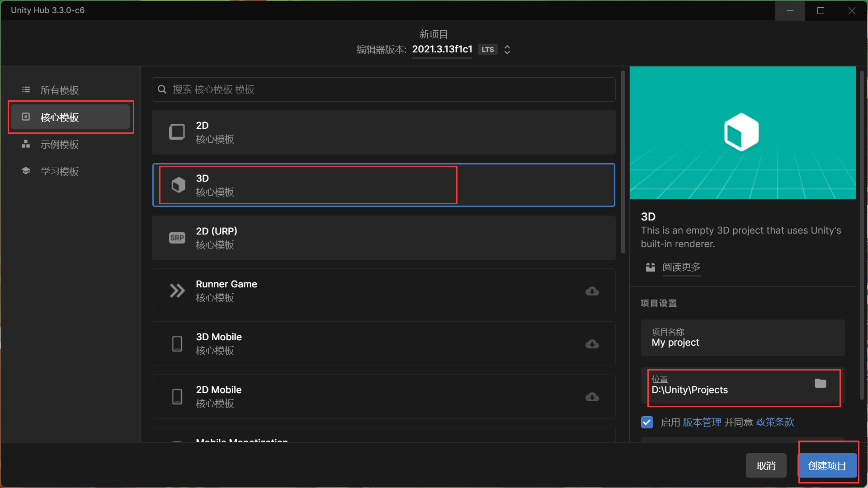This screenshot has height=488, width=868.
Task: Click the Runner Game double-arrow icon
Action: tap(177, 291)
